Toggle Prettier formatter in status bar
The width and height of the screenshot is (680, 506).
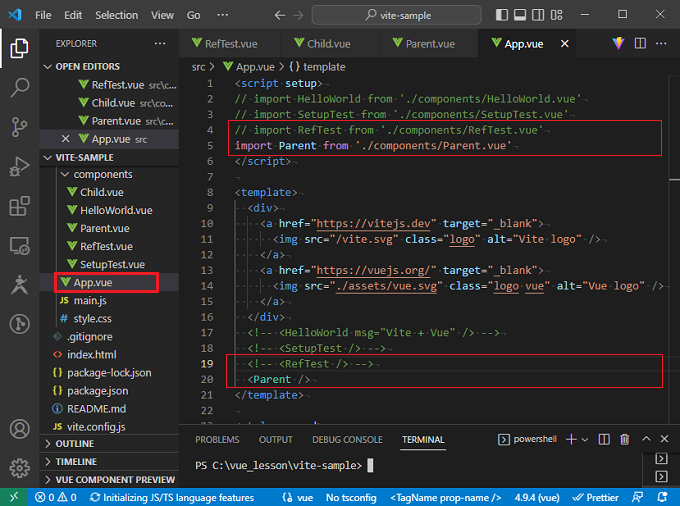point(595,497)
